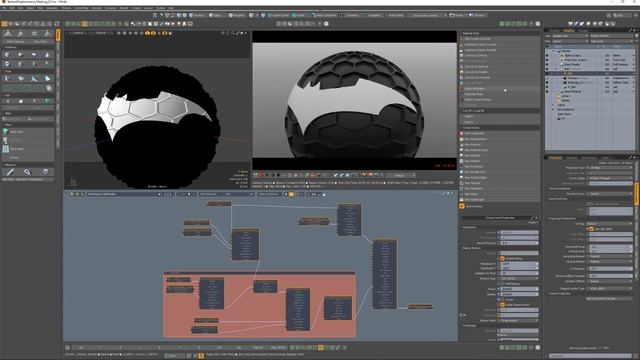This screenshot has height=360, width=640.
Task: Click the orange highlighted icon in schematic toolbar
Action: 291,194
